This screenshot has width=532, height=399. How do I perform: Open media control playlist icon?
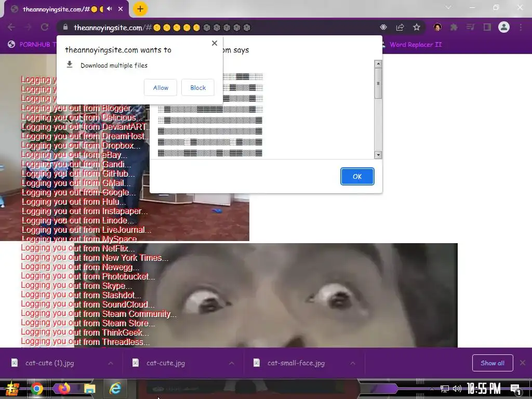470,28
